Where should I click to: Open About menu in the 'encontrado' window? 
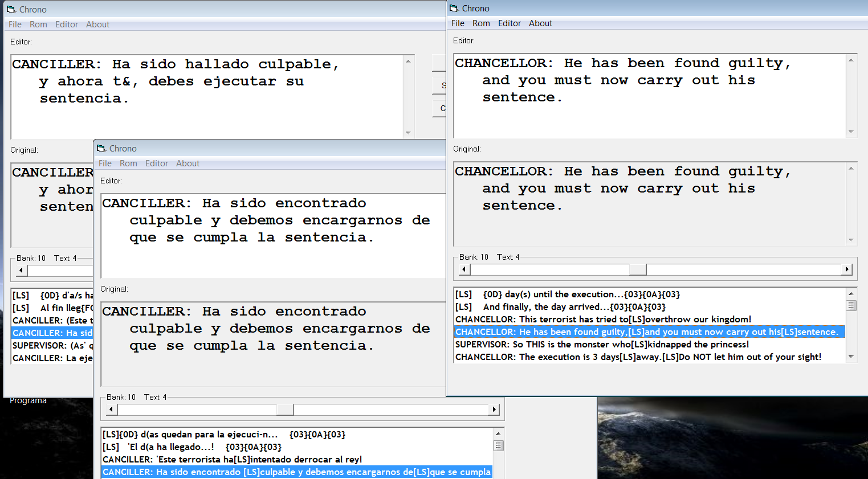tap(188, 163)
